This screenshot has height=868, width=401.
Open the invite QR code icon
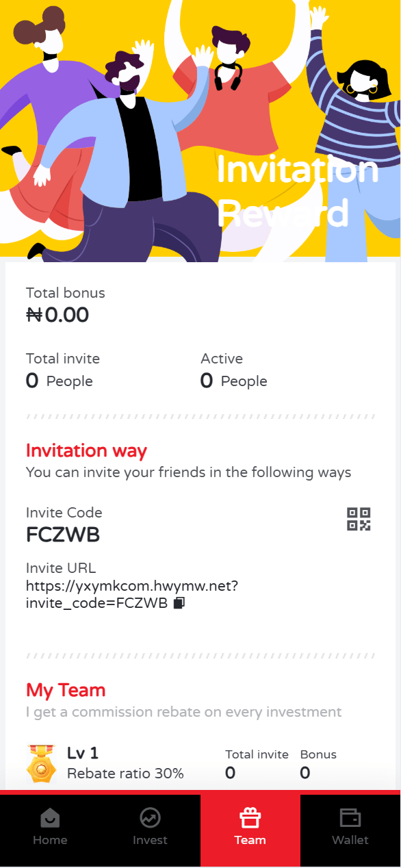pyautogui.click(x=359, y=519)
